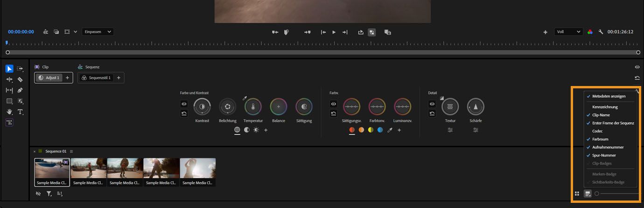Click the Kontrast dial
Viewport: 644px width, 208px height.
click(202, 107)
